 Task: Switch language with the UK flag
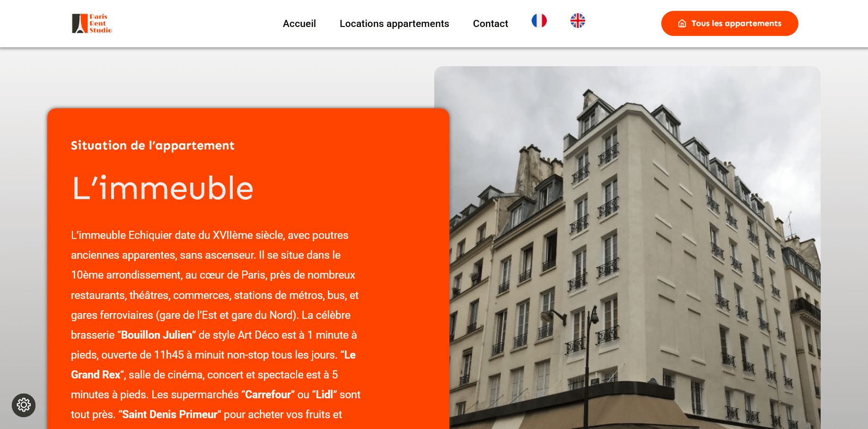(578, 20)
